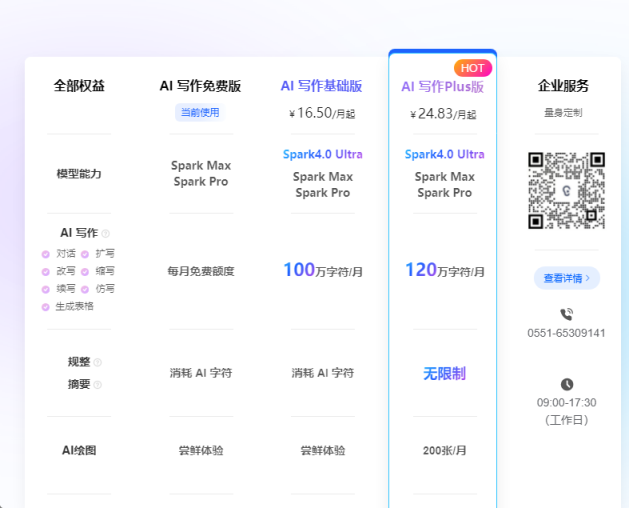Image resolution: width=629 pixels, height=508 pixels.
Task: Click the phone number 0551-65309141
Action: tap(566, 333)
